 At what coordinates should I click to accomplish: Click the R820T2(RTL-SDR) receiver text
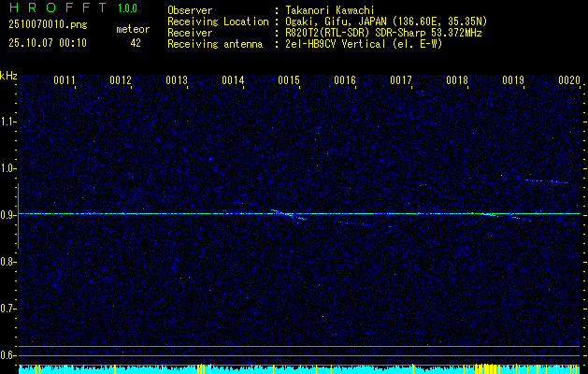(383, 33)
